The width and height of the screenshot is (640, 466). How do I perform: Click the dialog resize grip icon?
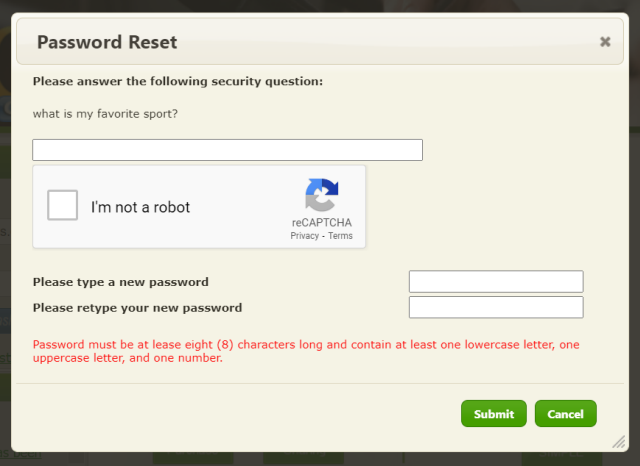pyautogui.click(x=619, y=442)
